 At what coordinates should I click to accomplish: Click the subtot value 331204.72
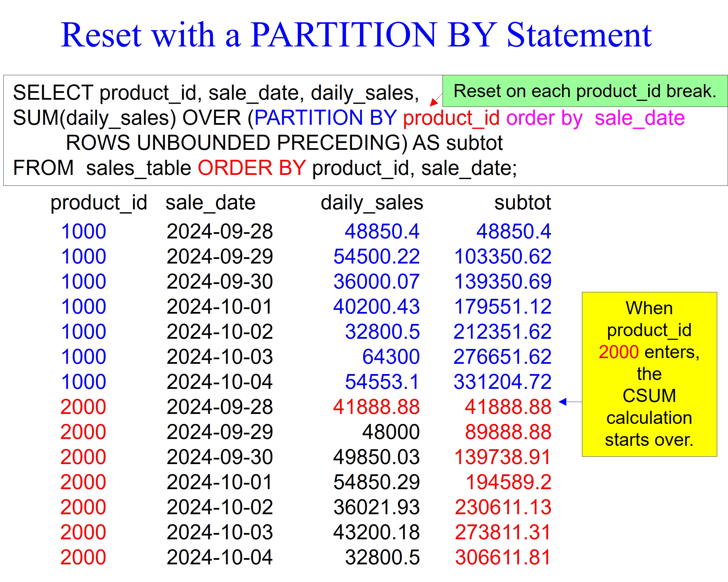coord(502,381)
